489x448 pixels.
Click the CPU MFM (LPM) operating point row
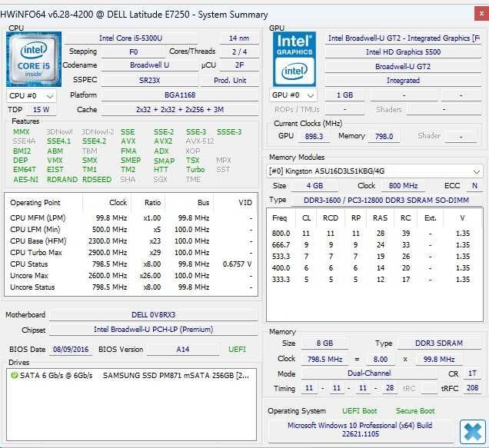coord(131,218)
